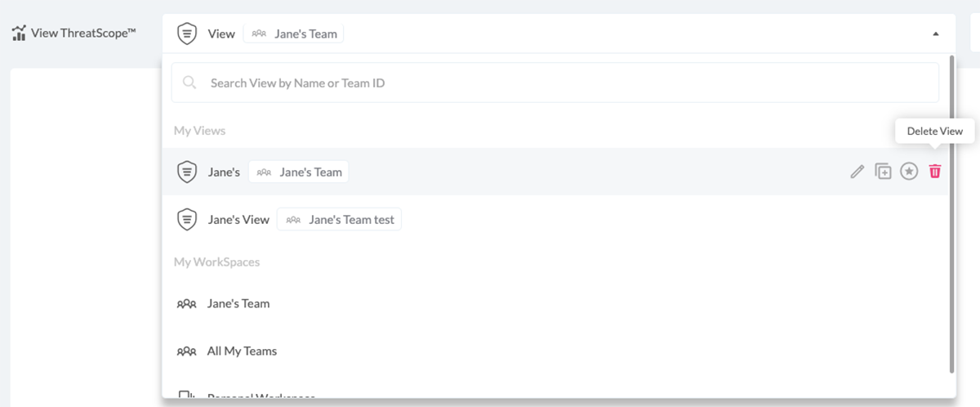
Task: Click the people icon next to All My Teams
Action: (x=186, y=351)
